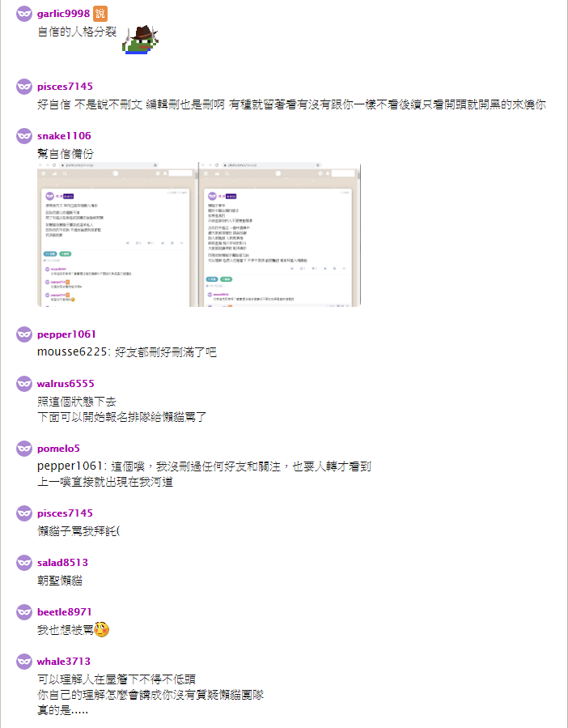Open garlic9998's profile link

[64, 14]
